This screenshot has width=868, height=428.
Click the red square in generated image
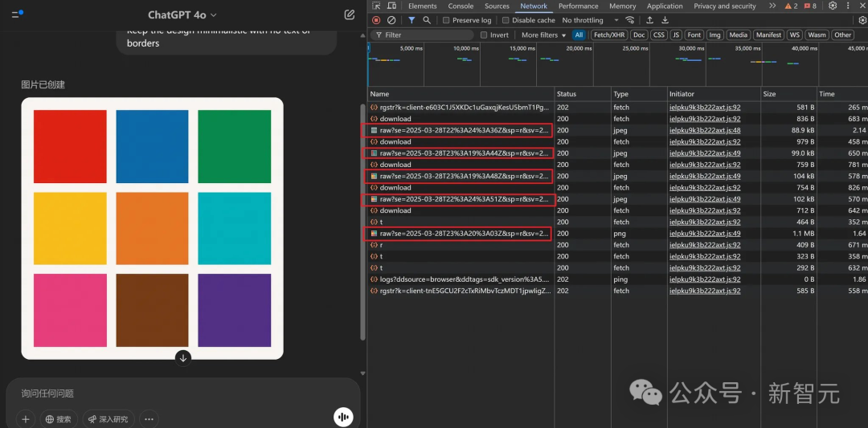pyautogui.click(x=70, y=146)
